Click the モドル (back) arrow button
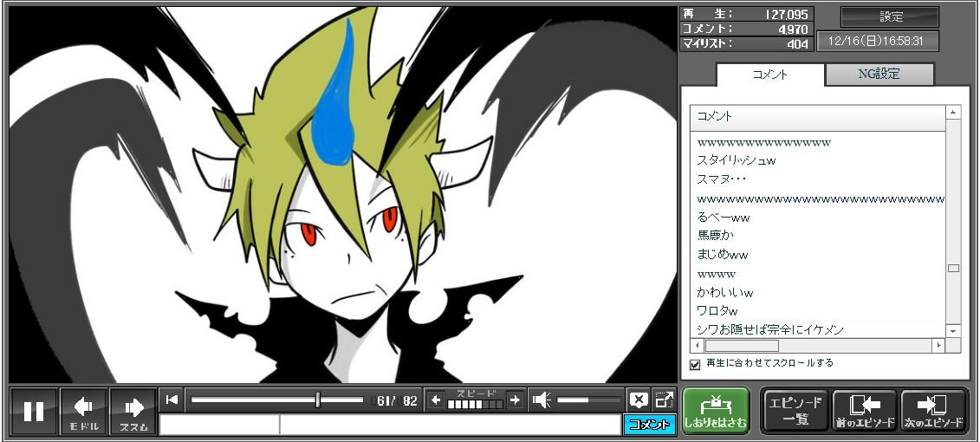The image size is (980, 442). click(x=84, y=411)
